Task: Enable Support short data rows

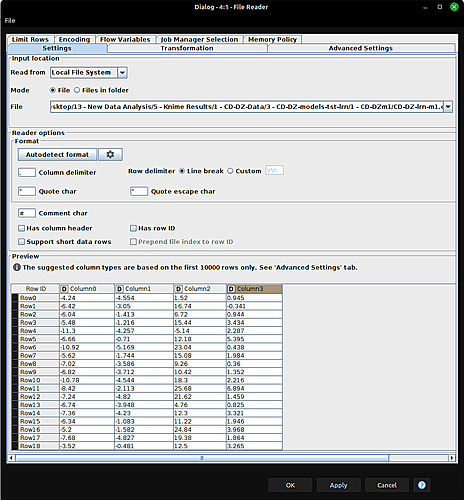Action: [x=22, y=242]
